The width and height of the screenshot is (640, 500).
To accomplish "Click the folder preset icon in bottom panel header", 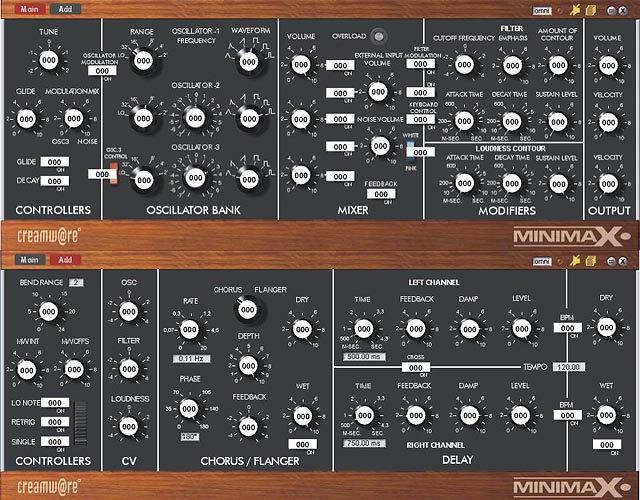I will coord(590,261).
